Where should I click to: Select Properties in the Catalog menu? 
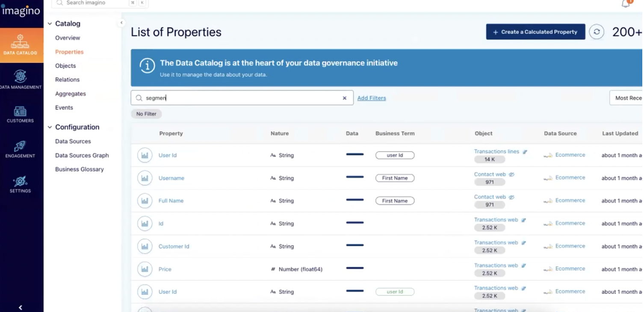pyautogui.click(x=69, y=52)
